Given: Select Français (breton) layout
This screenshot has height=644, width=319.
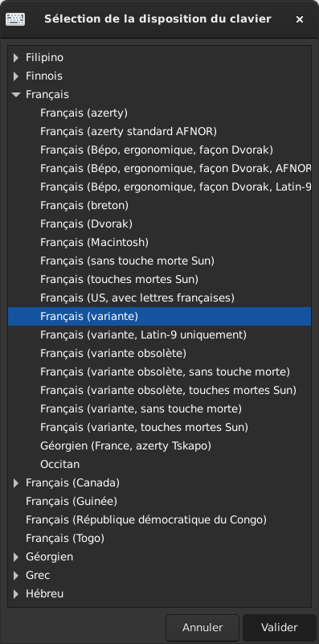Looking at the screenshot, I should click(159, 205).
